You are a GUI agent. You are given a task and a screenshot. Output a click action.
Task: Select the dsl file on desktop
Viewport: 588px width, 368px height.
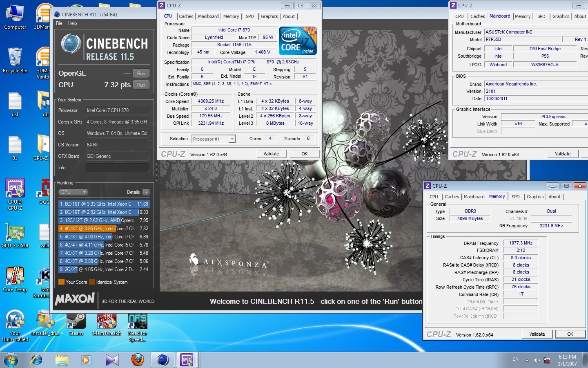click(15, 104)
